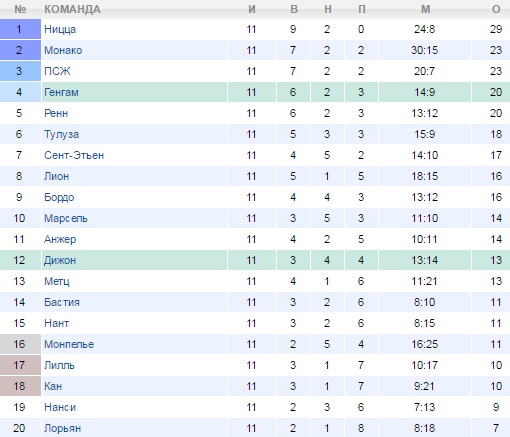
Task: Click the М goals column header
Action: 425,9
